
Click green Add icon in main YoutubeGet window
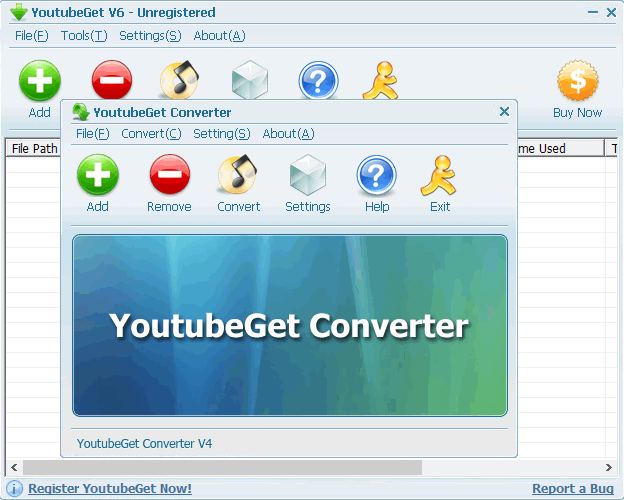[x=40, y=81]
